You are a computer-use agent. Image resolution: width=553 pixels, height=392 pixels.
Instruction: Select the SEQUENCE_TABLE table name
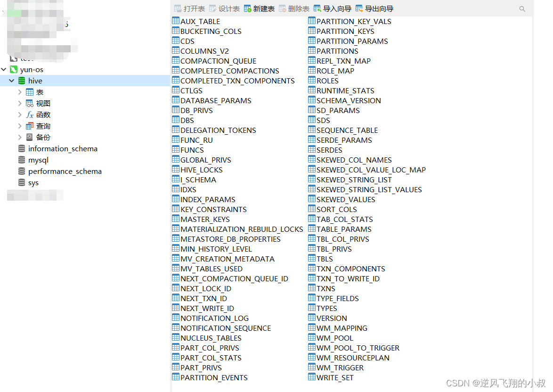(x=347, y=130)
